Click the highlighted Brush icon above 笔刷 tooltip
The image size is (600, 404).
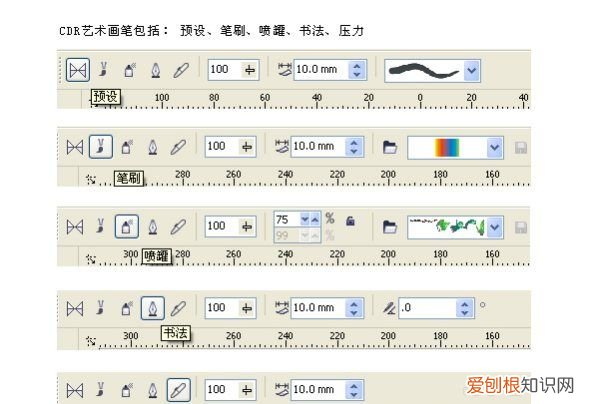coord(101,147)
